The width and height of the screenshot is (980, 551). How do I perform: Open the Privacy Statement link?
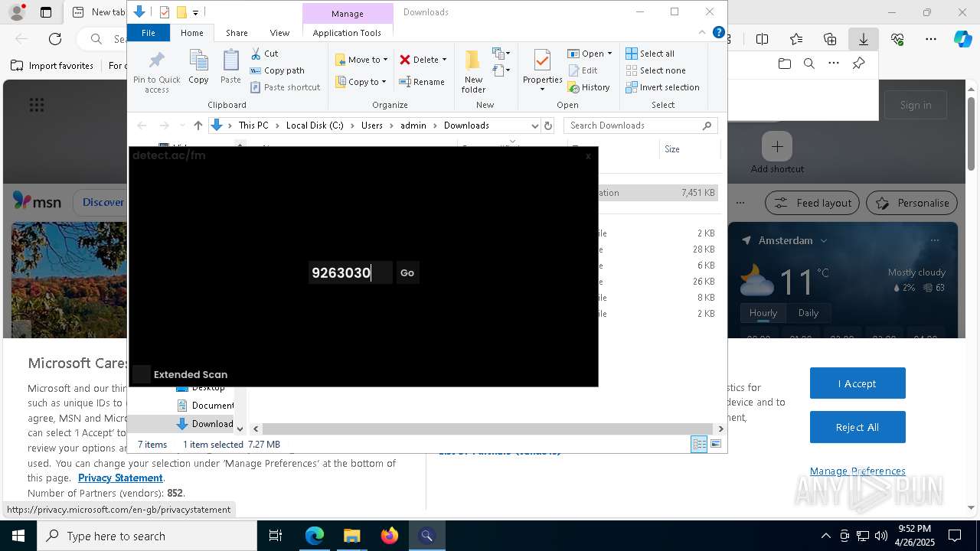coord(120,478)
